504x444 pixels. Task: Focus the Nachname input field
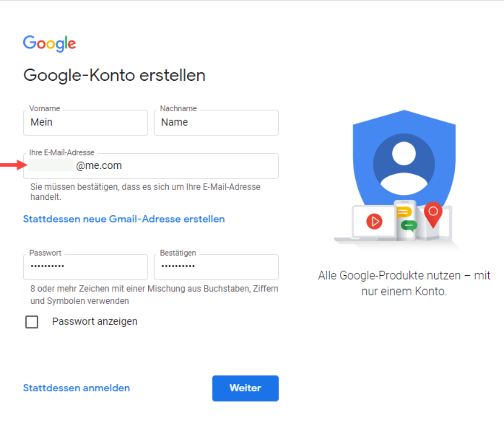pyautogui.click(x=217, y=123)
